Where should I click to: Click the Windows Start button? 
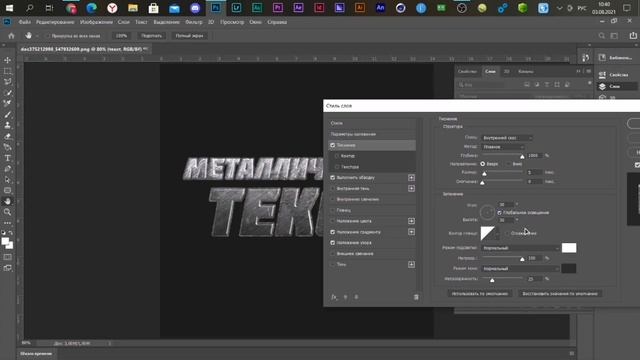pyautogui.click(x=9, y=8)
